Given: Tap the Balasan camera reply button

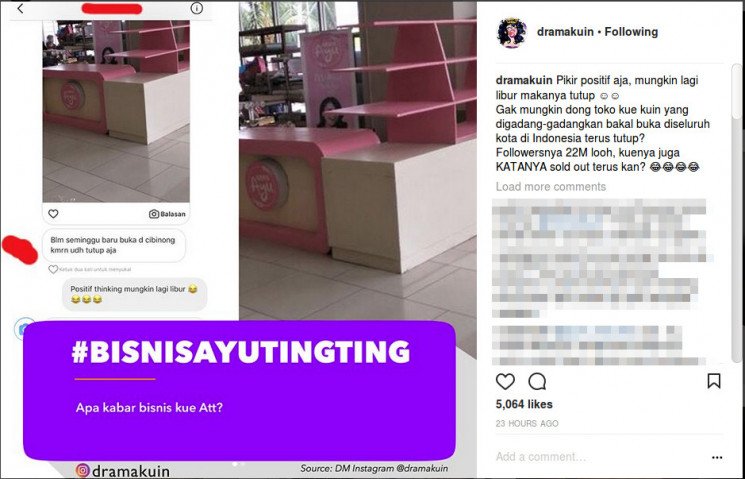Looking at the screenshot, I should tap(167, 214).
